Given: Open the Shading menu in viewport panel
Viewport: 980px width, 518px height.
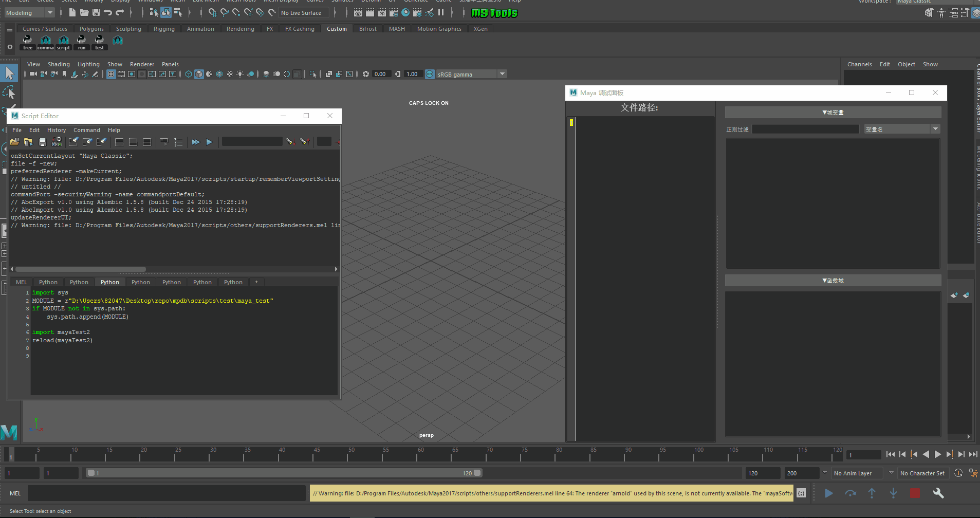Looking at the screenshot, I should tap(59, 64).
